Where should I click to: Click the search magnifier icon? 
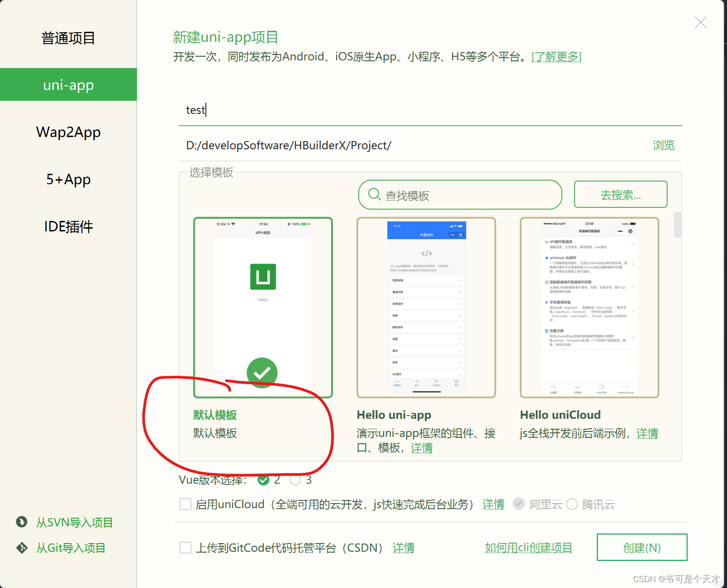pos(374,194)
